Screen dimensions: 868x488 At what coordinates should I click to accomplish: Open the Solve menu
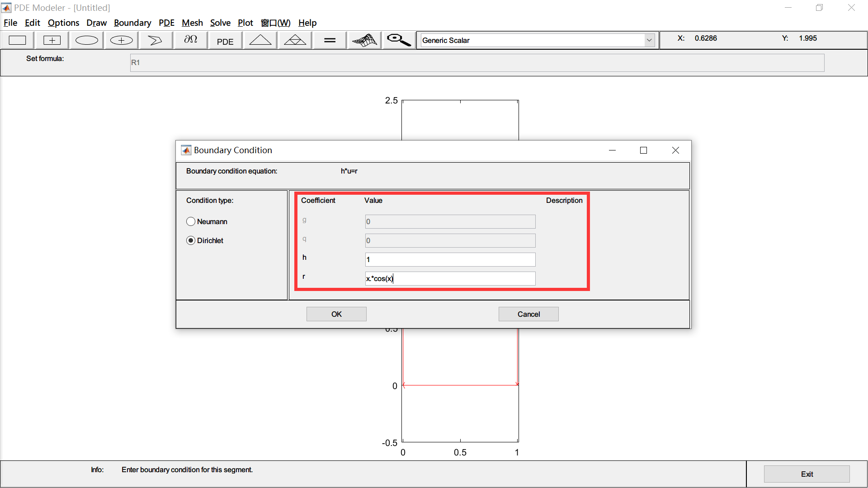pyautogui.click(x=220, y=23)
